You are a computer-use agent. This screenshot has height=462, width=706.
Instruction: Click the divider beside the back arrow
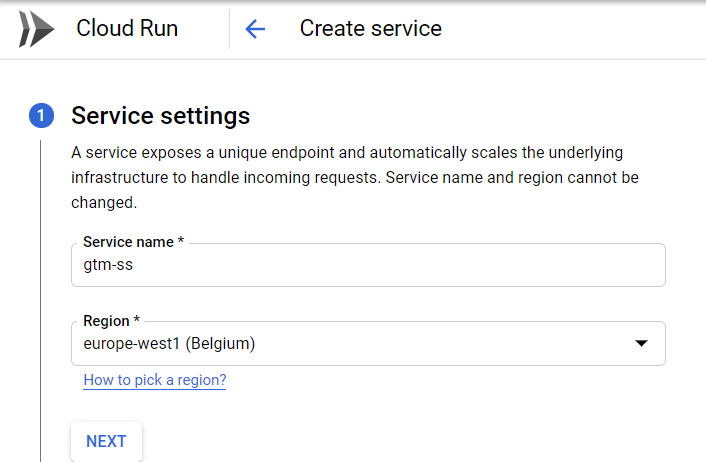(229, 29)
